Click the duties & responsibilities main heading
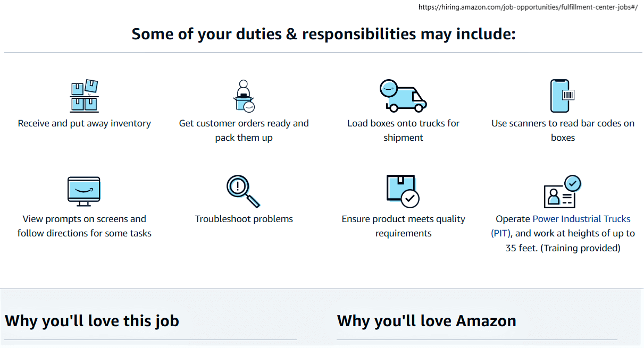The image size is (644, 348). (323, 34)
